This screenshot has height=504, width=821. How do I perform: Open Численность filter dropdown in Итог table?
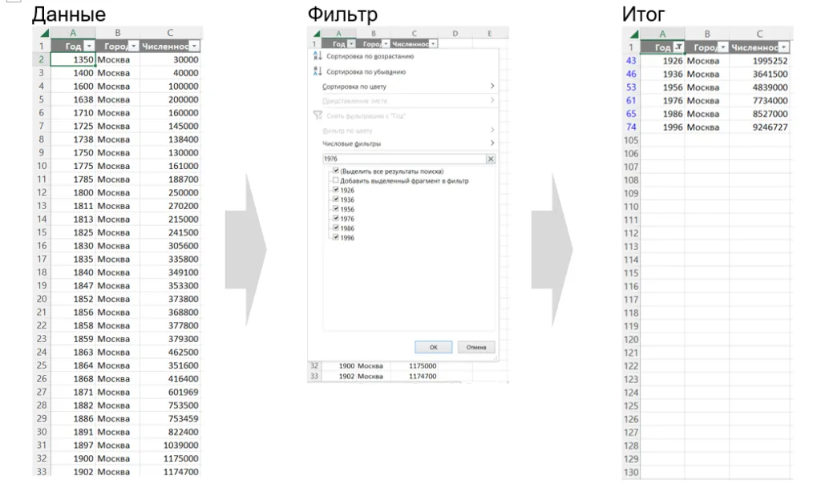pyautogui.click(x=783, y=47)
